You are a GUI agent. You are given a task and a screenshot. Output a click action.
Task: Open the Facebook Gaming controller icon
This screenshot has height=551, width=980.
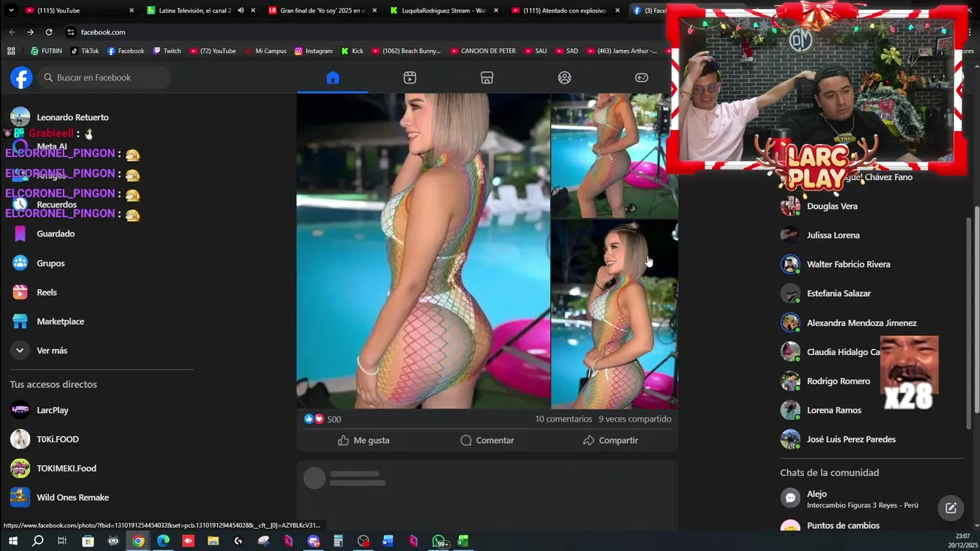click(642, 77)
